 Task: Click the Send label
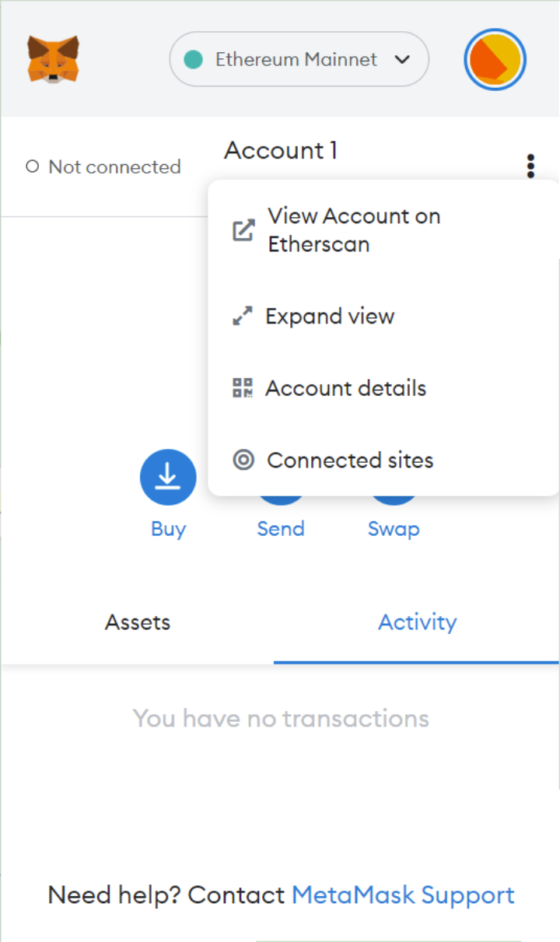pos(281,529)
